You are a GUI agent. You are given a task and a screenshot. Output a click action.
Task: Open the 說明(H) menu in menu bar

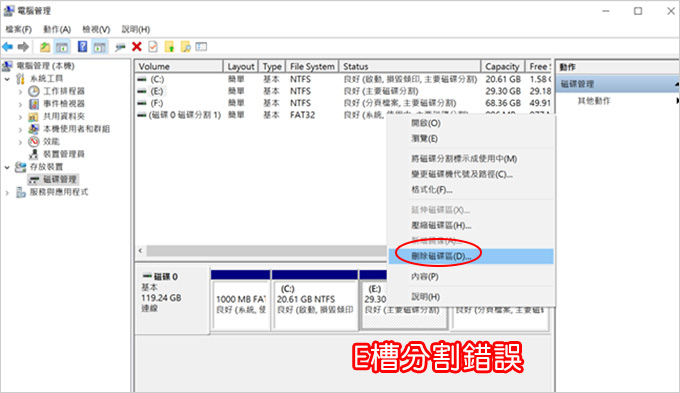pos(136,29)
